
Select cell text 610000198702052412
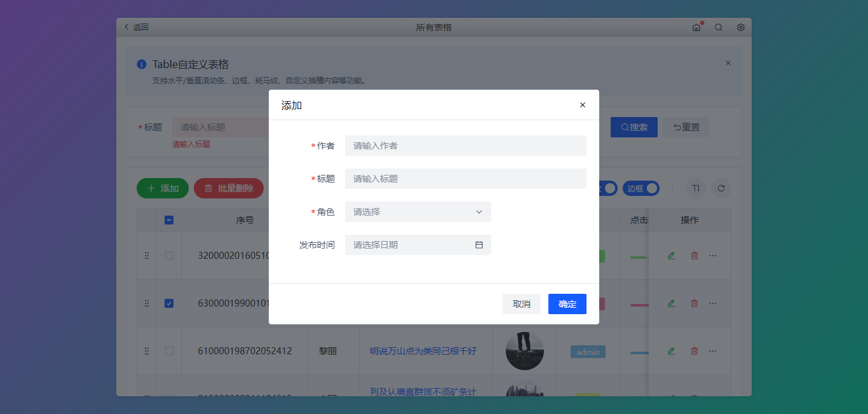pyautogui.click(x=245, y=351)
